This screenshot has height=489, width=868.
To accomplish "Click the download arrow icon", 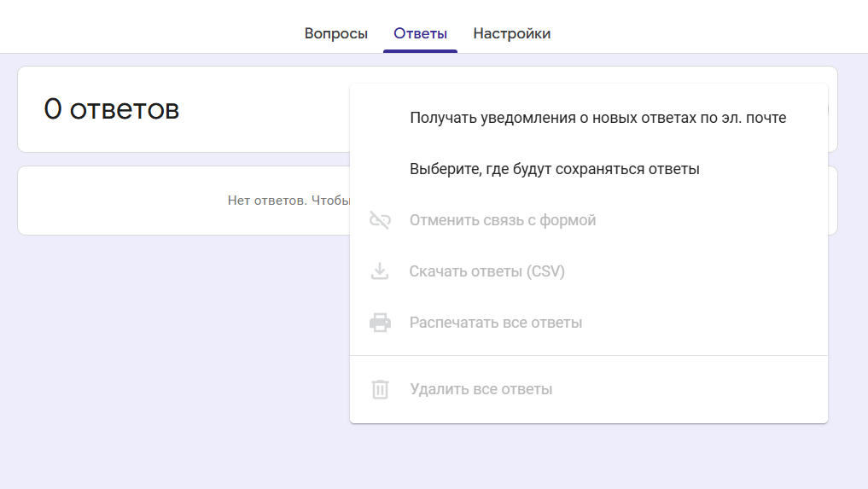I will click(x=380, y=271).
